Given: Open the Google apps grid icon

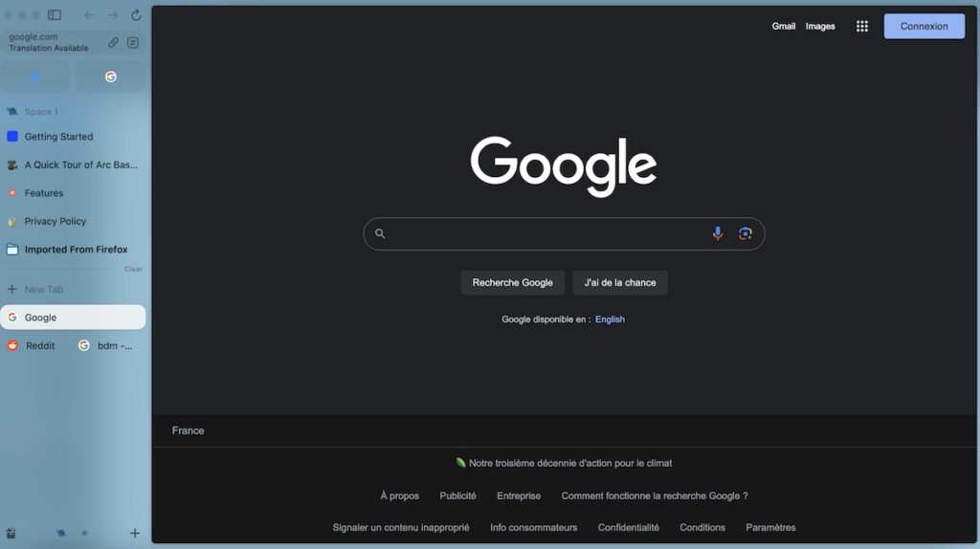Looking at the screenshot, I should [x=861, y=27].
